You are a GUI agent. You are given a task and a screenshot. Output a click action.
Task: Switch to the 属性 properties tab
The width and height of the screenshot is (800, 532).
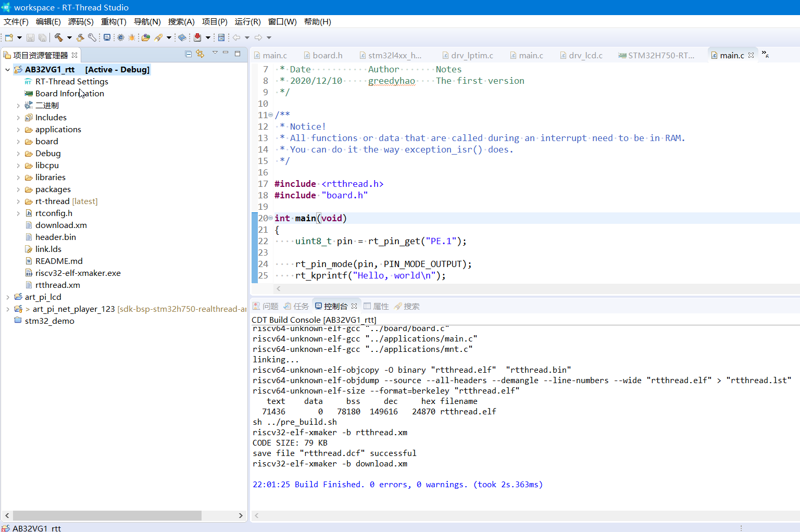[376, 306]
